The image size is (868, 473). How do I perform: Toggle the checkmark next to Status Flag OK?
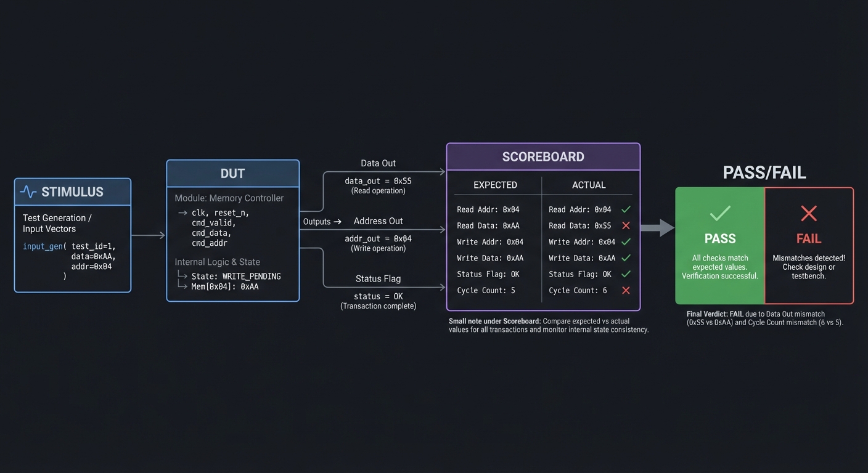click(x=626, y=274)
